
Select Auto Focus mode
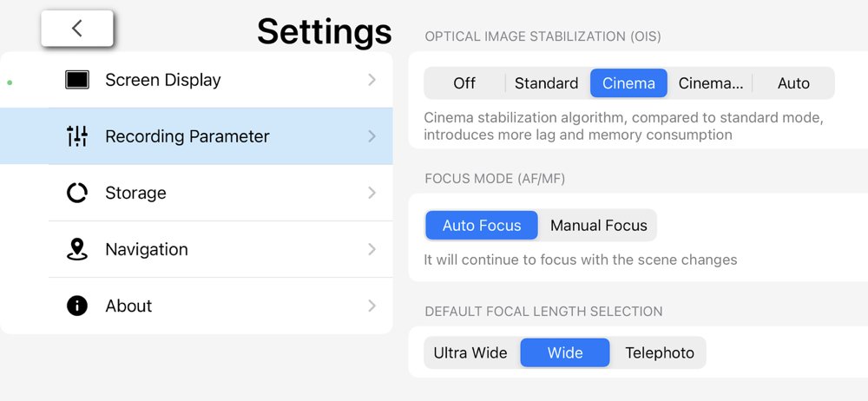(x=482, y=226)
